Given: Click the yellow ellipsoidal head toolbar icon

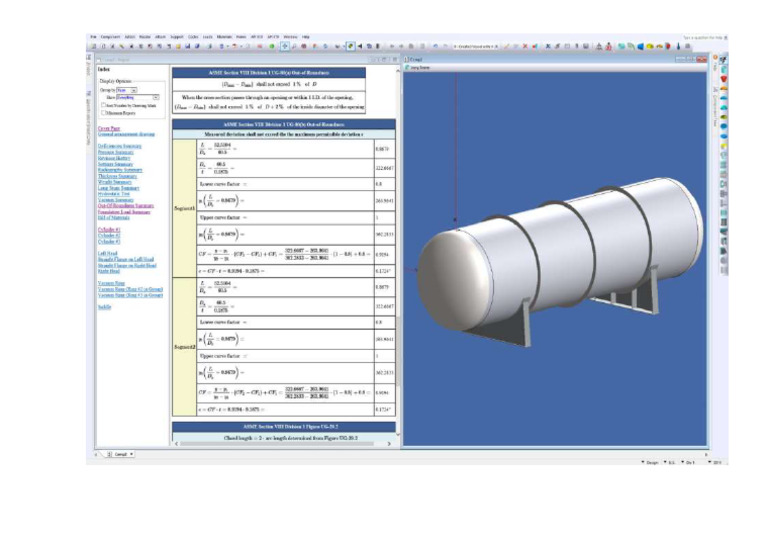Looking at the screenshot, I should click(x=649, y=47).
